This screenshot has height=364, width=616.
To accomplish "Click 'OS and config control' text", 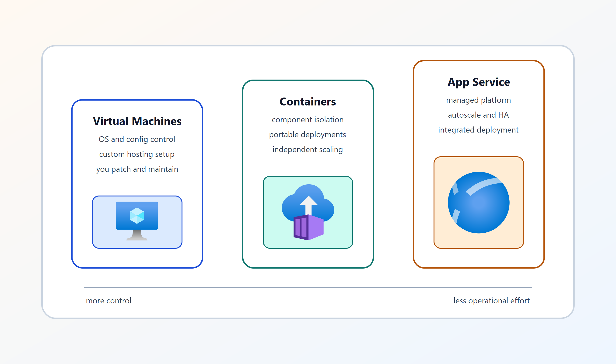I will point(137,139).
